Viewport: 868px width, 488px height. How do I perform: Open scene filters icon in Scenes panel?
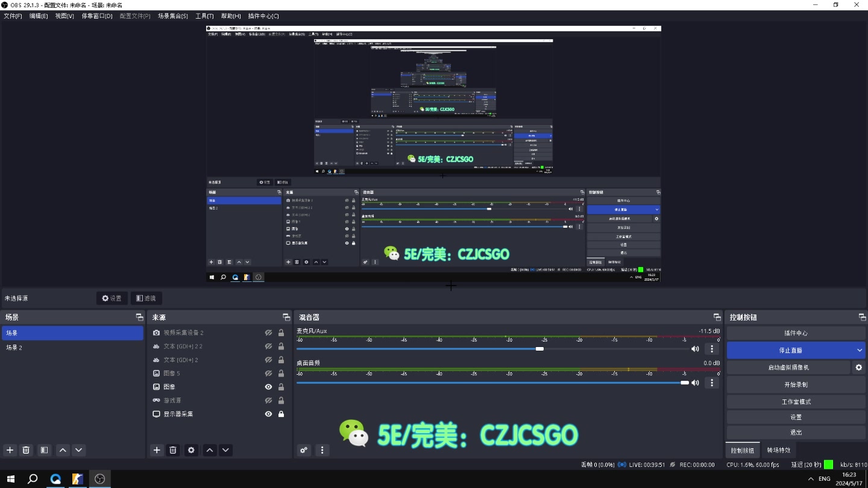[x=44, y=450]
